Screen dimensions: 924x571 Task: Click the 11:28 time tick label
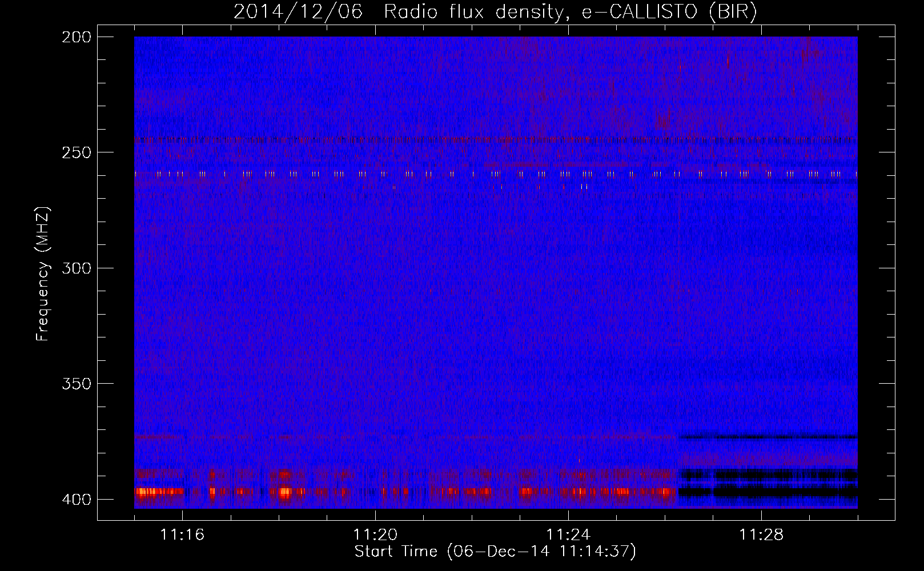pyautogui.click(x=761, y=534)
